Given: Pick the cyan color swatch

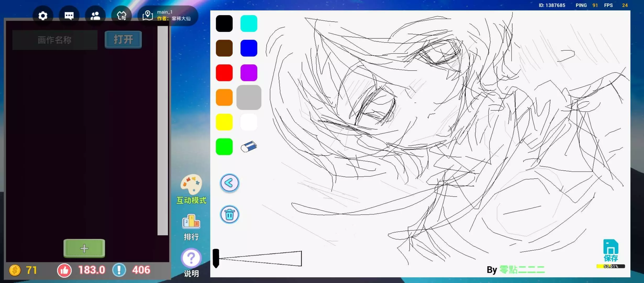Looking at the screenshot, I should pos(249,24).
